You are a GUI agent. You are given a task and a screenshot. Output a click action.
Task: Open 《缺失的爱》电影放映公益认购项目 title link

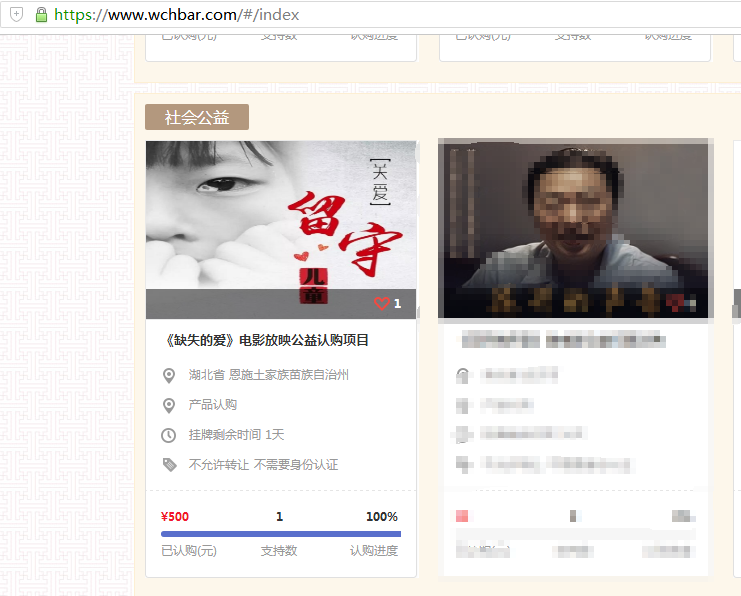tap(266, 340)
